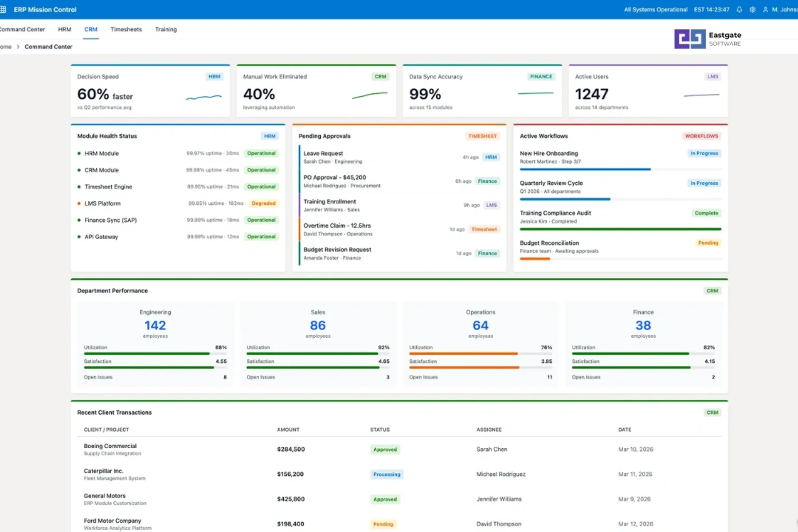This screenshot has width=798, height=532.
Task: Click the FINANCE badge on Data Sync Accuracy
Action: (x=540, y=76)
